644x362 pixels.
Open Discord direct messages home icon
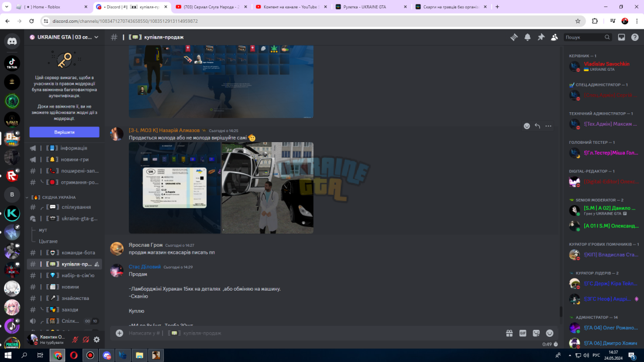click(12, 41)
